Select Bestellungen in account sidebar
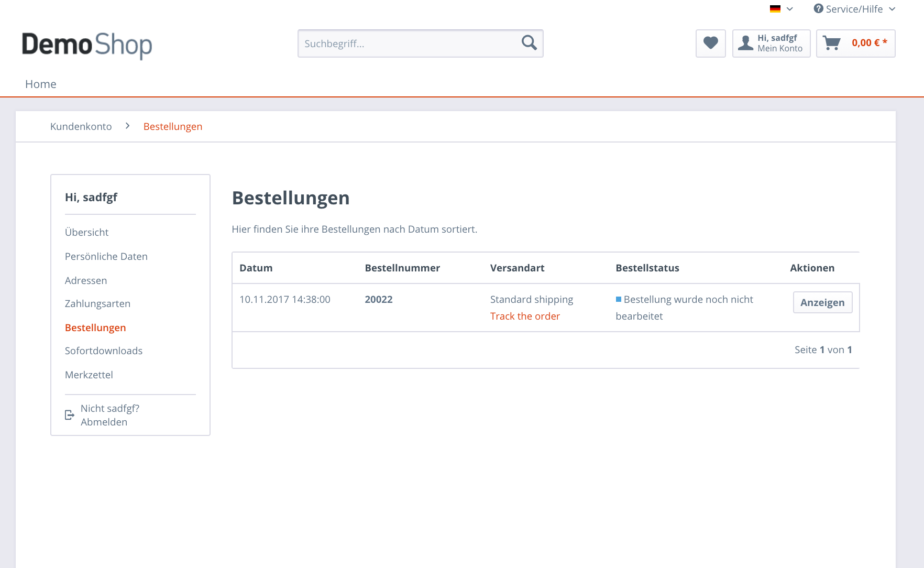Screen dimensions: 924x568 tap(95, 327)
